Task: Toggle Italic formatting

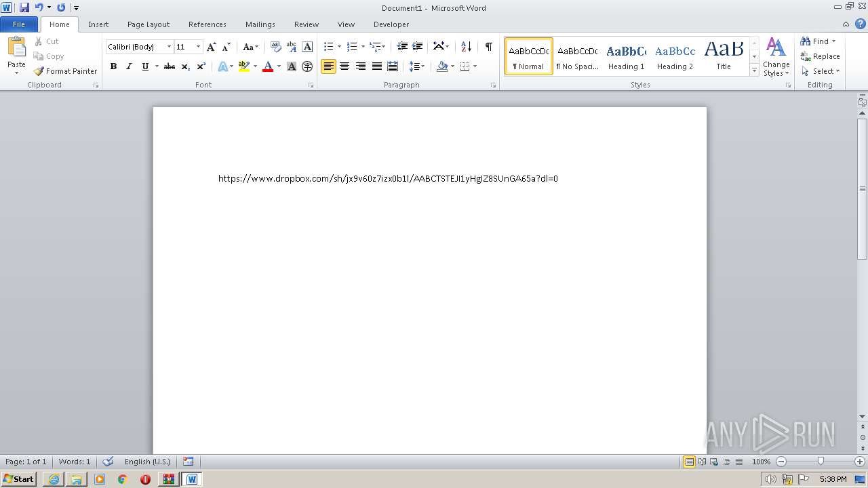Action: point(129,66)
